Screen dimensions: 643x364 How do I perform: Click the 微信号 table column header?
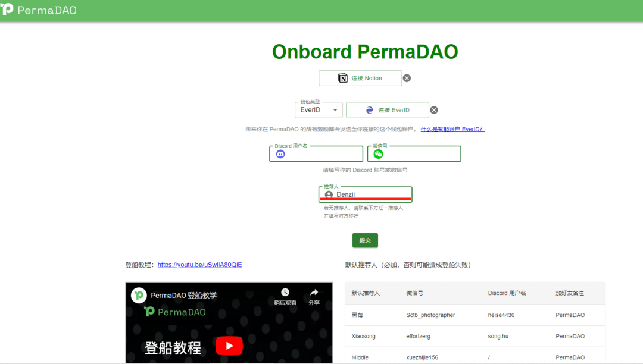[x=414, y=293]
